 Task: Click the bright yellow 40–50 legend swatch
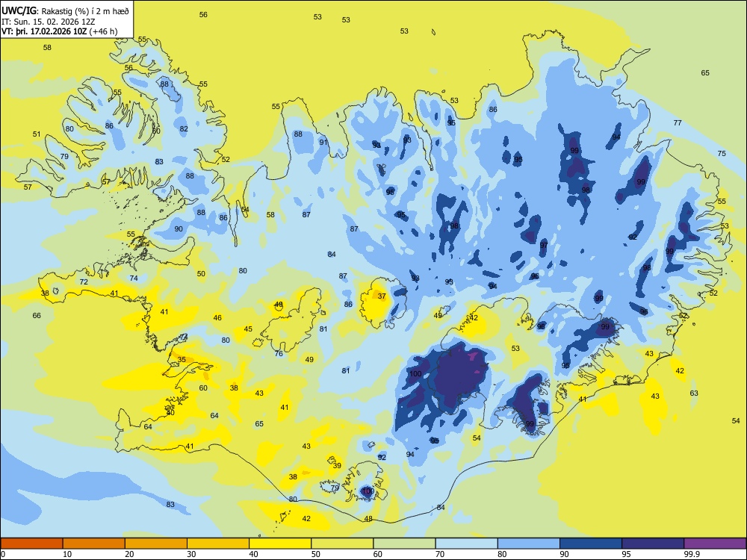pos(280,544)
